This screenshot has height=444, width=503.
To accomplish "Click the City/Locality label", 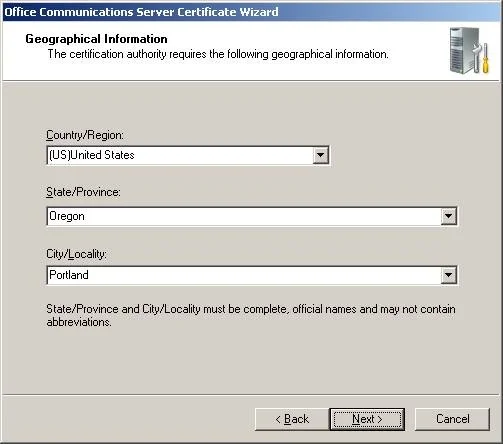I will (76, 254).
